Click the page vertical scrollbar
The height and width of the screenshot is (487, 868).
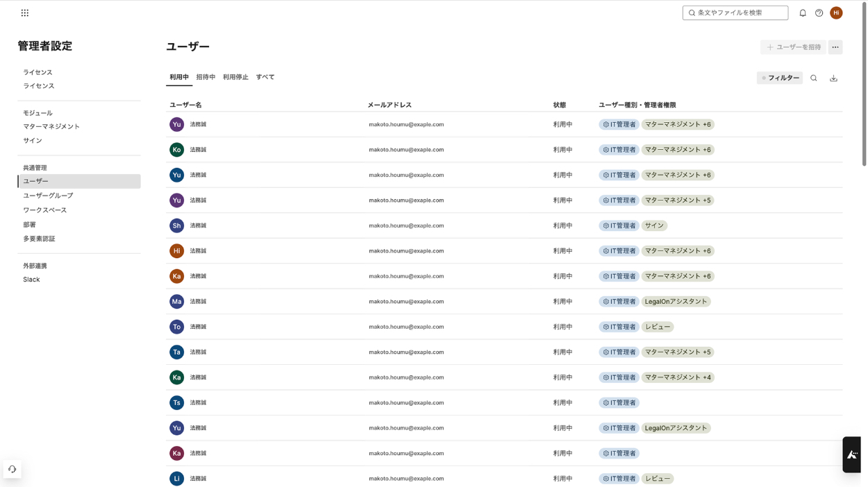[864, 83]
